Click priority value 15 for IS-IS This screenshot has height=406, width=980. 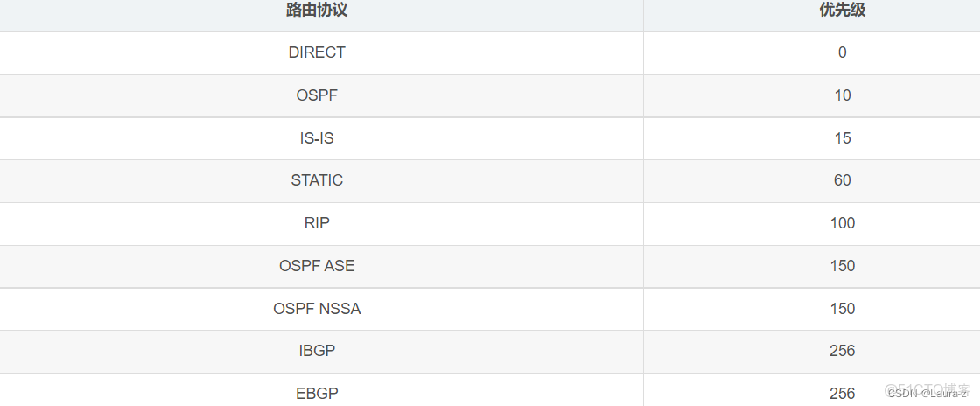[842, 138]
